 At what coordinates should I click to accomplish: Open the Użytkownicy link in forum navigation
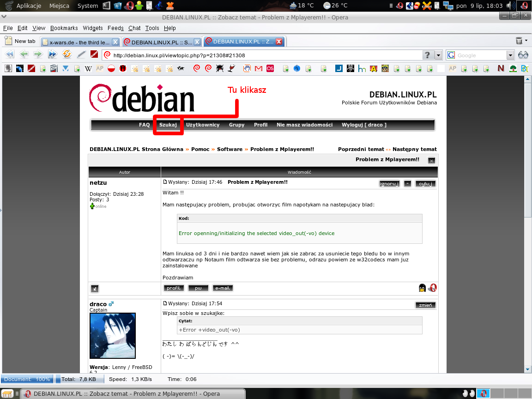[203, 125]
